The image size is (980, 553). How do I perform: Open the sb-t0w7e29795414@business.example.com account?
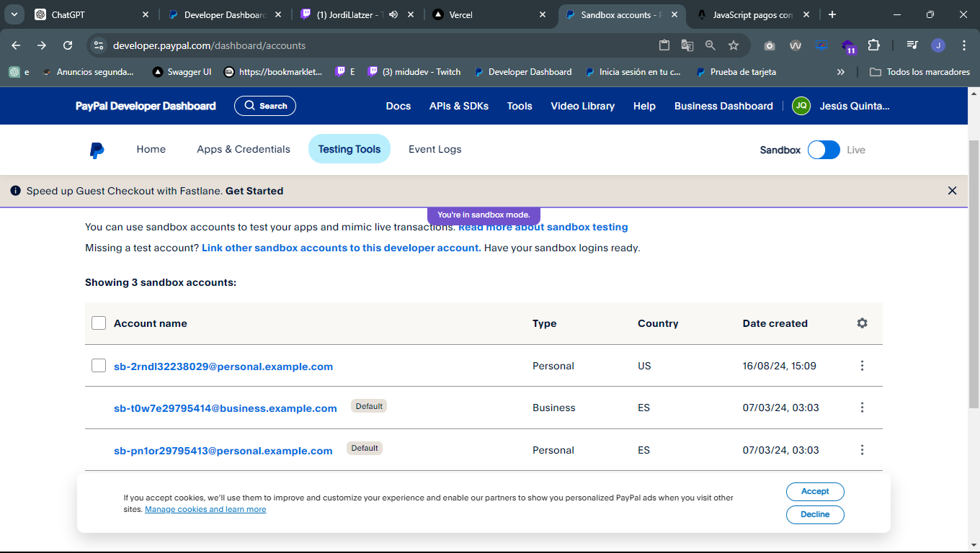point(226,408)
